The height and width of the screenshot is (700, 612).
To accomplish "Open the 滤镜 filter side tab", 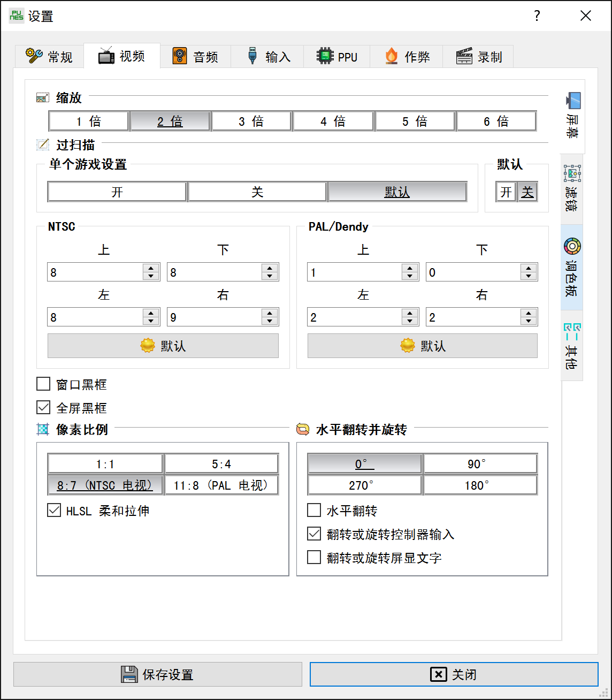I will [x=572, y=189].
